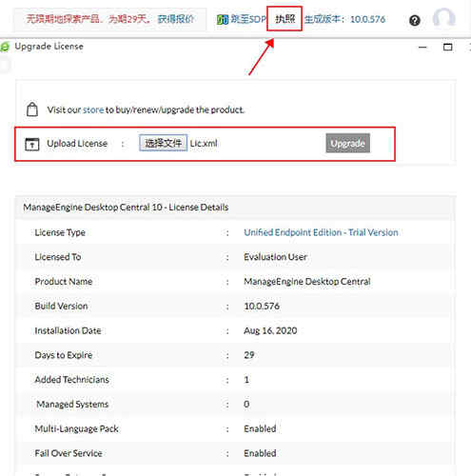Click the build version 10.0.576 link in header

click(x=368, y=19)
